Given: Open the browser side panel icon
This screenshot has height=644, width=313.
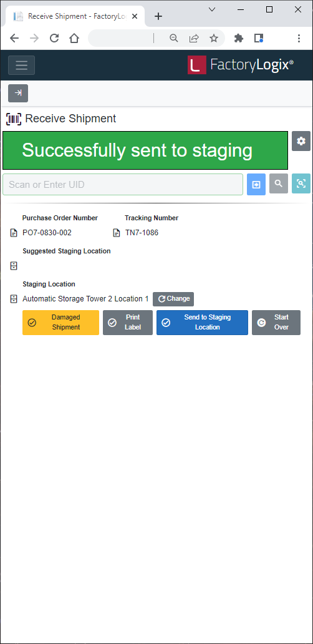Looking at the screenshot, I should click(258, 38).
